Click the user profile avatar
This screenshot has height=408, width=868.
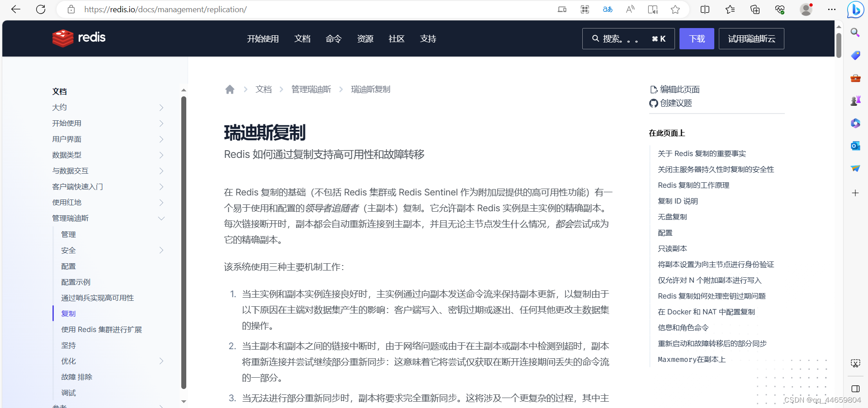click(x=806, y=9)
